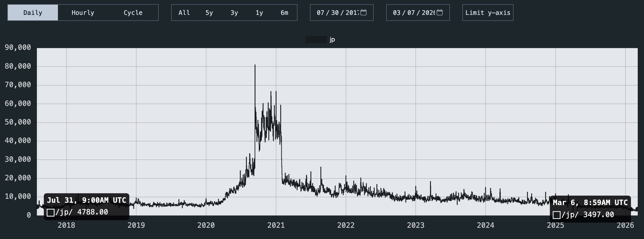Click the start date day field 30
Viewport: 644px width, 239px height.
[335, 13]
